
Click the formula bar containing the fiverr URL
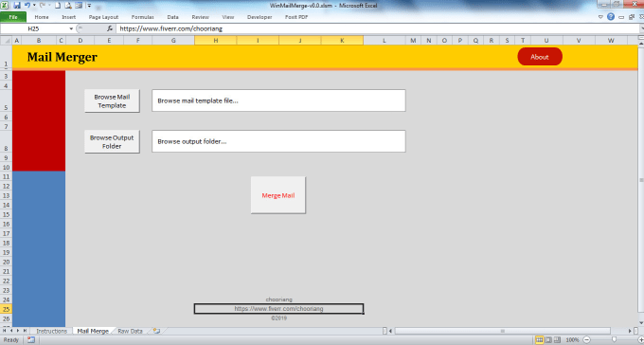click(x=377, y=28)
